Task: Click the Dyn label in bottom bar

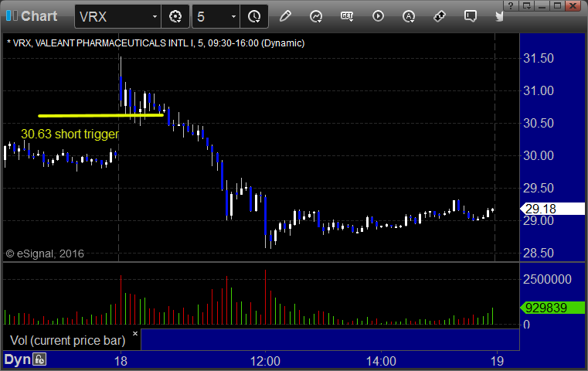Action: (17, 359)
